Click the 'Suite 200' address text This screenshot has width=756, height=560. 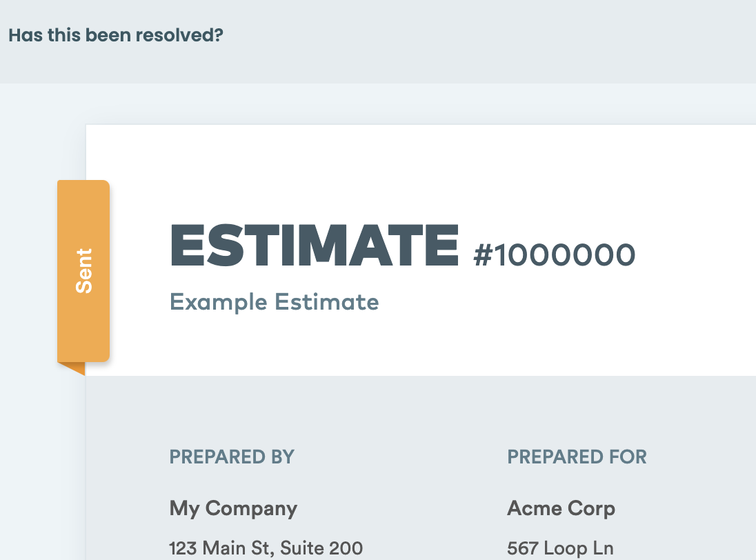pos(321,548)
